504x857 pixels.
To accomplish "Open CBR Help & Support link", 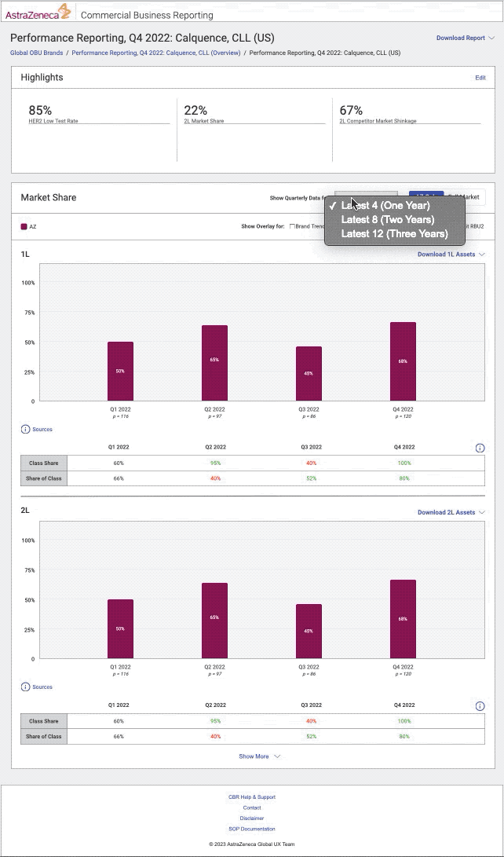I will tap(252, 797).
